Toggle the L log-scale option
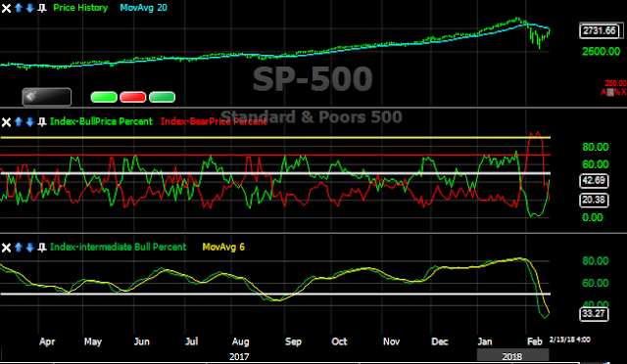The height and width of the screenshot is (364, 627). [610, 92]
